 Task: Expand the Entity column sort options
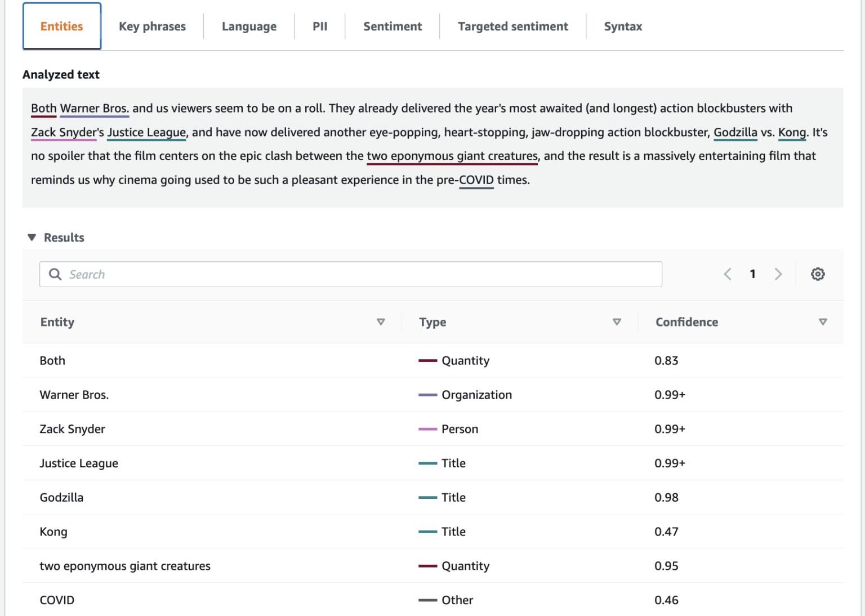click(x=381, y=322)
